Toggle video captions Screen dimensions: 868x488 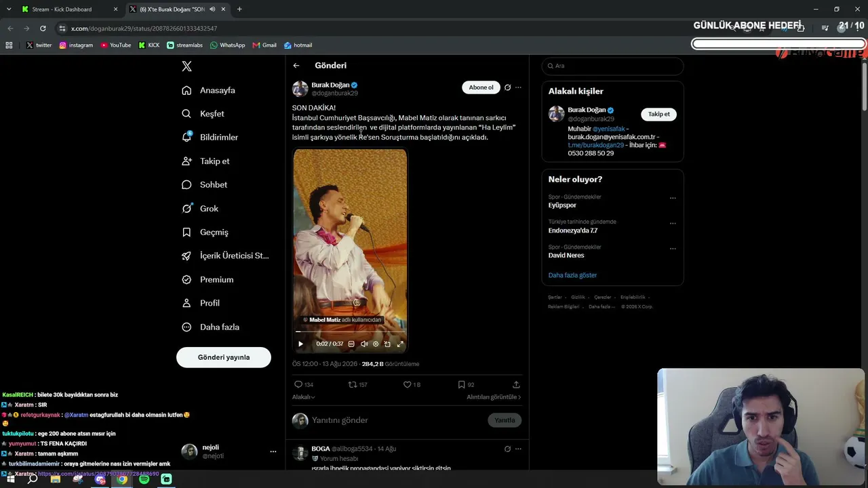tap(351, 344)
